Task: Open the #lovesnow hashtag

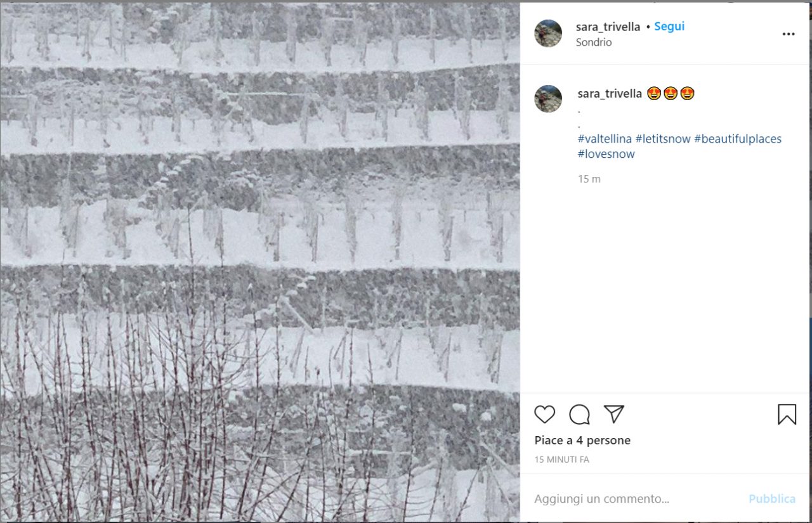Action: pos(606,154)
